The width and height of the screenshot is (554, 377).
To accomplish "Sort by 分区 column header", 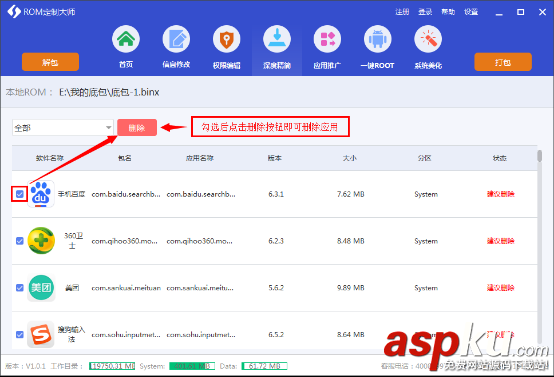I will tap(424, 158).
